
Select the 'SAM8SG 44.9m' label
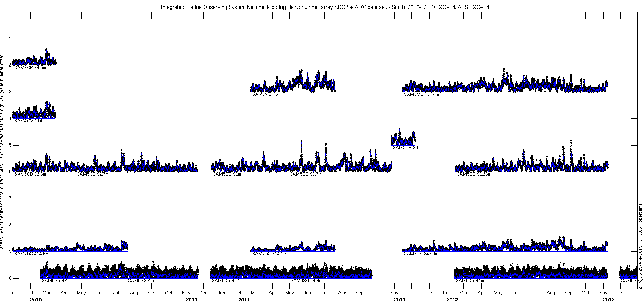[x=306, y=281]
